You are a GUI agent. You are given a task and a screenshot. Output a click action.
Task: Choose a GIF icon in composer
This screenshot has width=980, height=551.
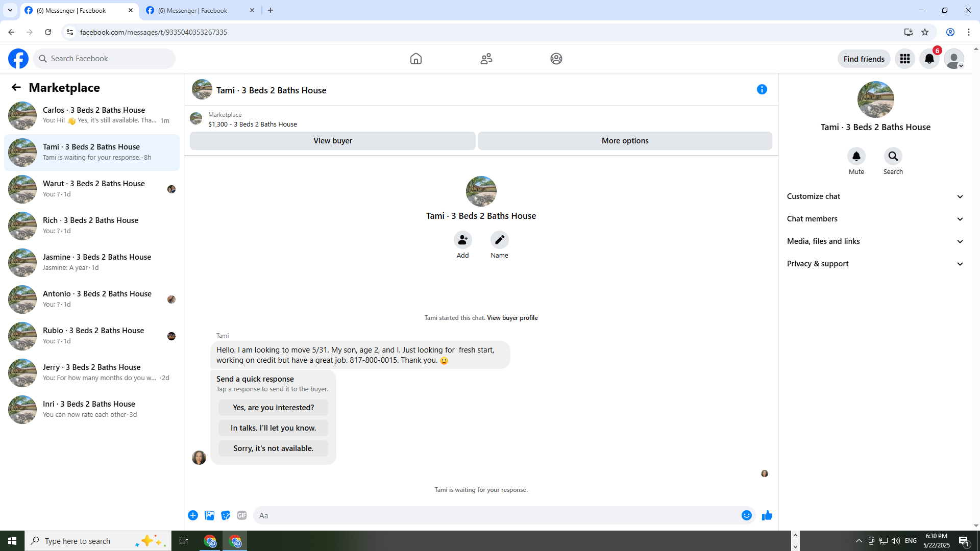pyautogui.click(x=242, y=515)
